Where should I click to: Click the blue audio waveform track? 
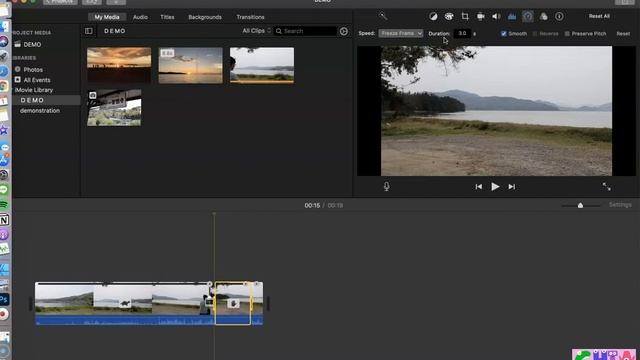124,320
